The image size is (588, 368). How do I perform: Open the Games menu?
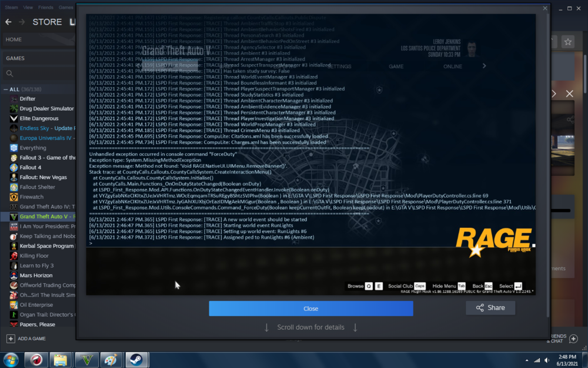tap(66, 7)
